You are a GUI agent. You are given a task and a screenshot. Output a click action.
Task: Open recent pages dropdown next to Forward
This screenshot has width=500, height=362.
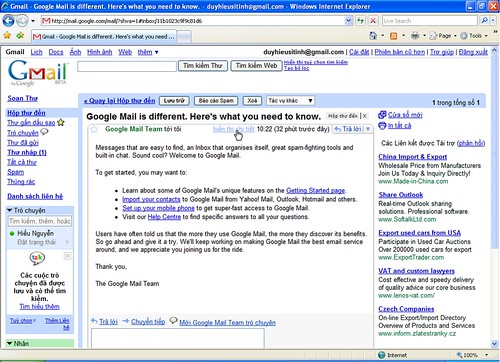click(x=33, y=21)
